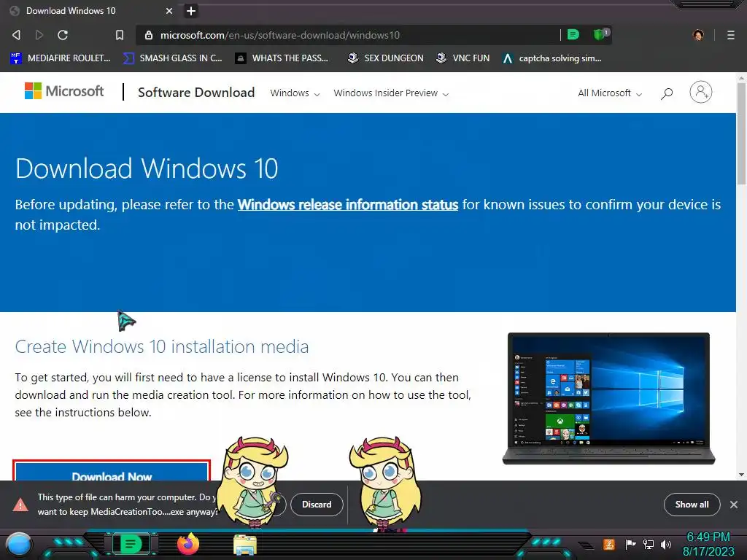Open the Software Download link
This screenshot has width=747, height=560.
pos(196,93)
